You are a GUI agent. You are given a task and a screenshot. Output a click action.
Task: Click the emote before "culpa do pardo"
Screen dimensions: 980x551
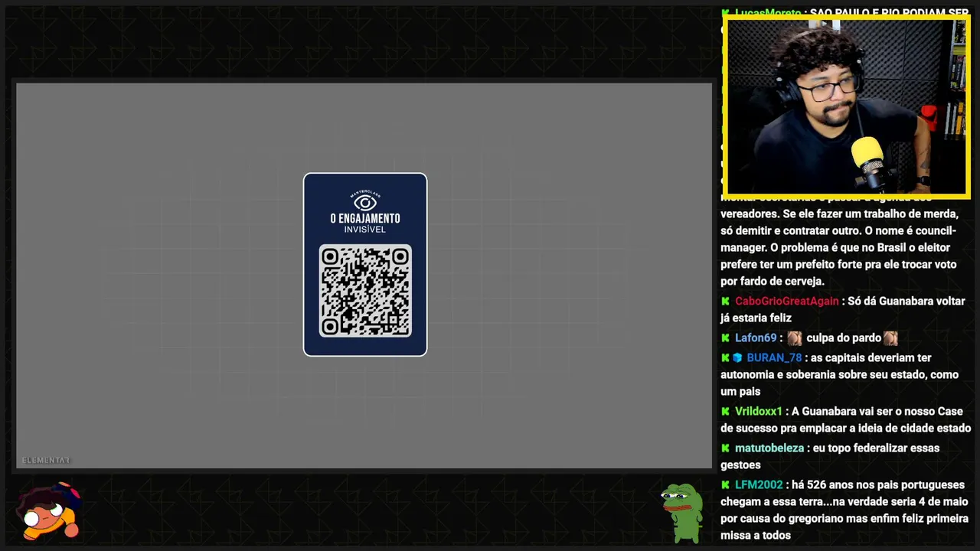coord(795,338)
